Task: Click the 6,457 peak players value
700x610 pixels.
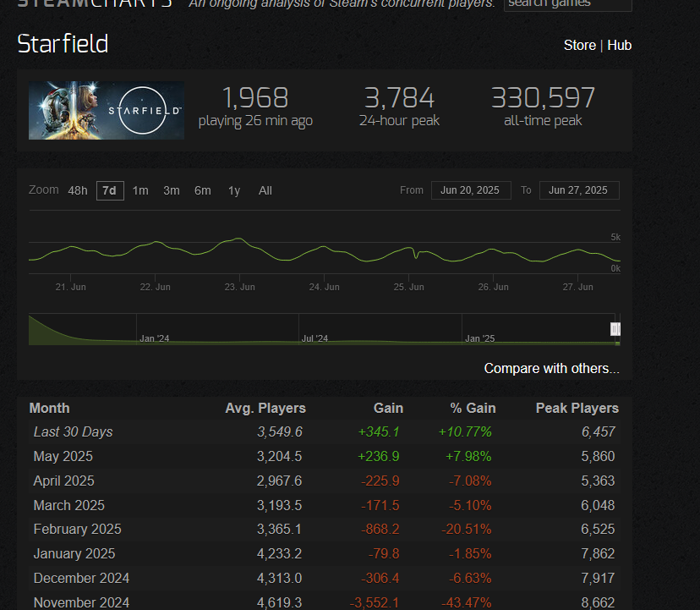Action: [x=599, y=431]
